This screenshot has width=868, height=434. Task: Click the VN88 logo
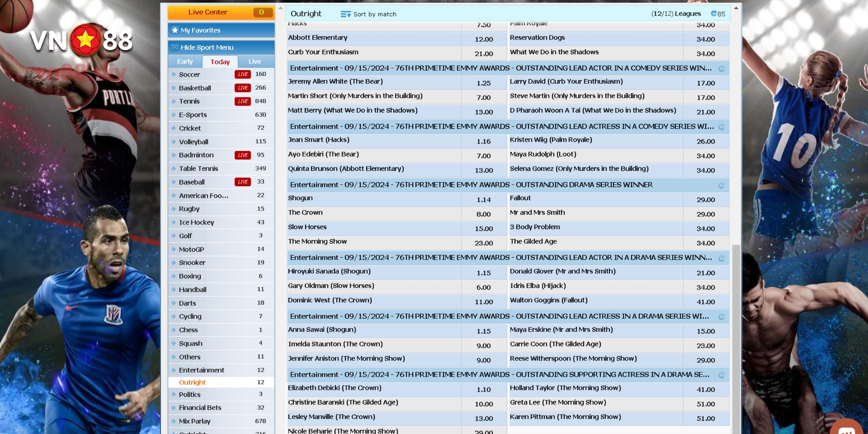82,41
